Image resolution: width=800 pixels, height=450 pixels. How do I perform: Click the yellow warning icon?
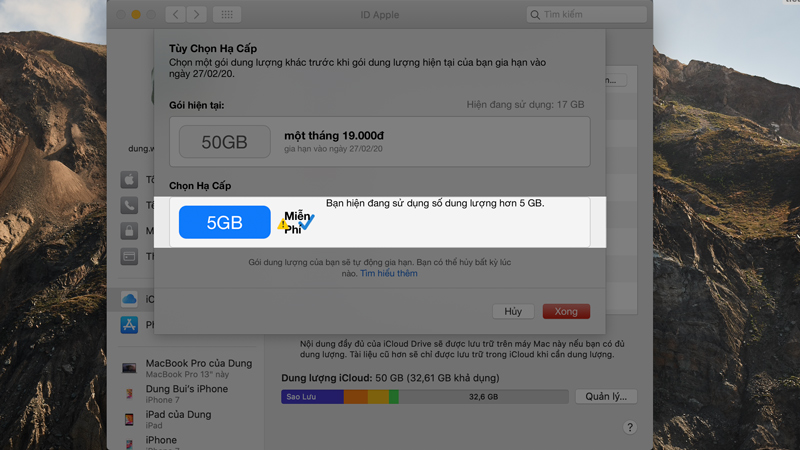(283, 225)
